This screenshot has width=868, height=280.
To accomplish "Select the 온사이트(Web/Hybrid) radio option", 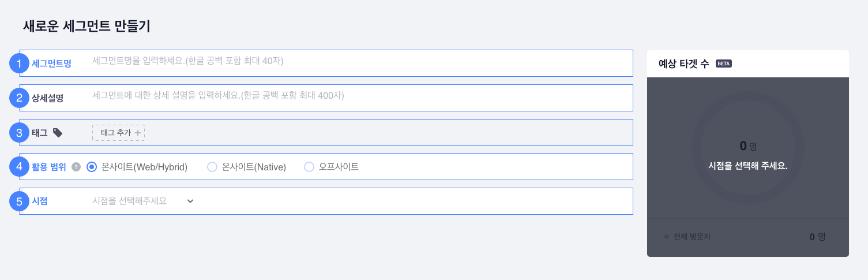I will [91, 167].
